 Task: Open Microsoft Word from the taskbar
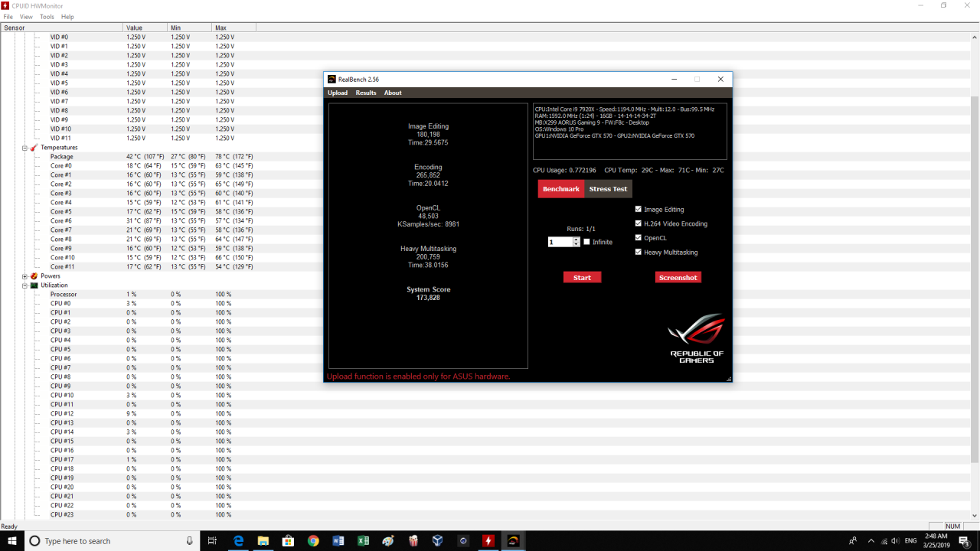tap(338, 541)
